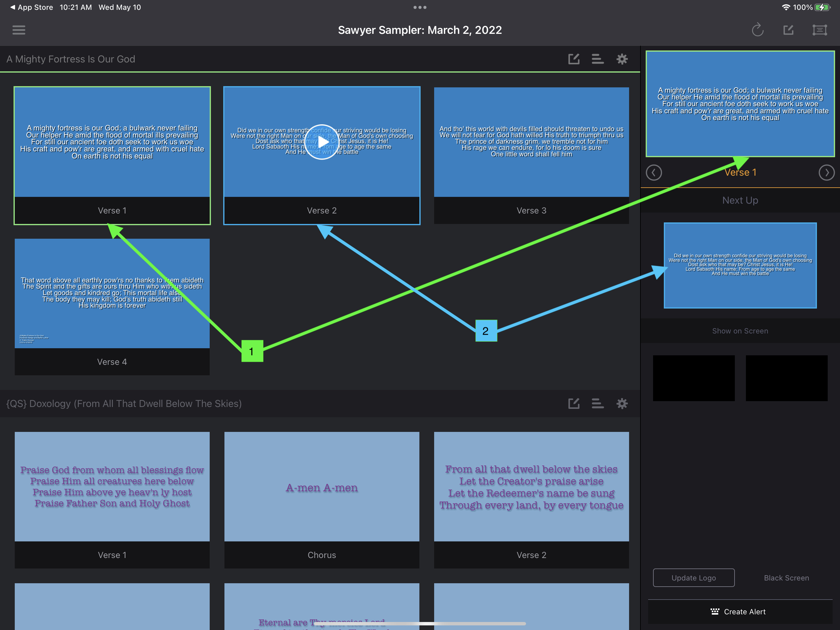Screen dimensions: 840x630
Task: Open the hamburger menu
Action: point(19,30)
